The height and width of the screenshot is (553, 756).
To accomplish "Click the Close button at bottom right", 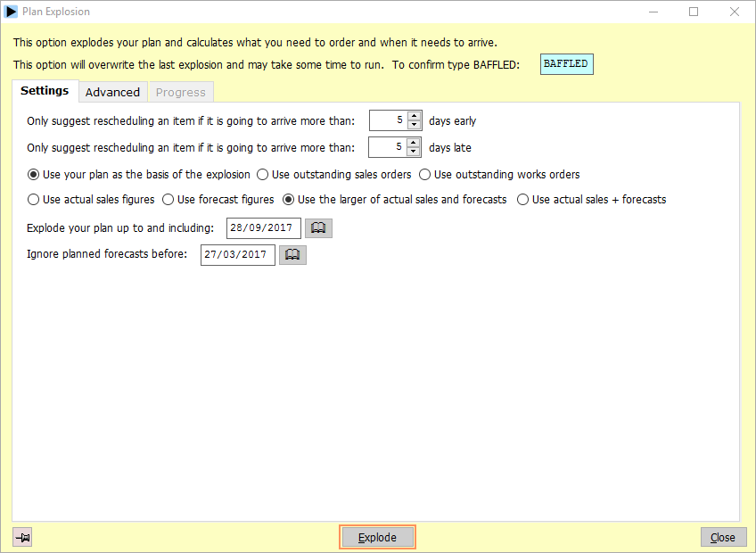I will click(x=723, y=537).
